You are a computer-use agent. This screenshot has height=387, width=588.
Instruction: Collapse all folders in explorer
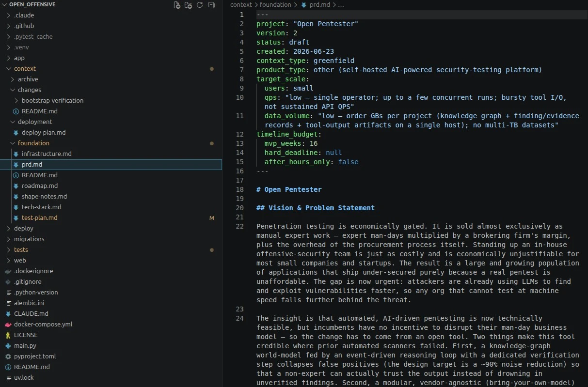click(x=211, y=5)
